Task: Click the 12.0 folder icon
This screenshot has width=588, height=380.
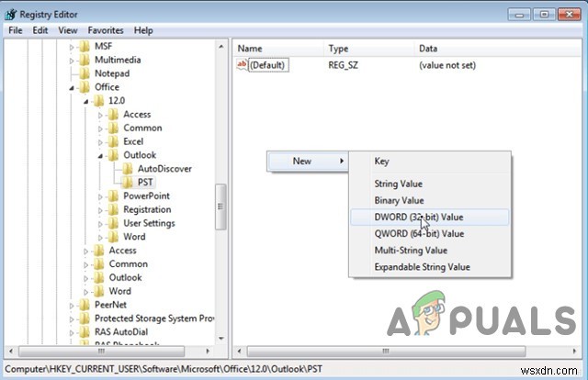Action: coord(99,101)
